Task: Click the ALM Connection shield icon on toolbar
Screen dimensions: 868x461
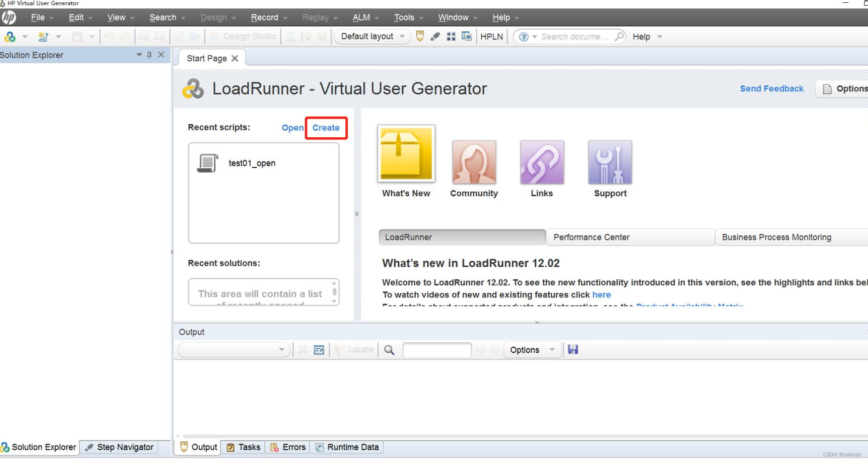Action: coord(419,36)
